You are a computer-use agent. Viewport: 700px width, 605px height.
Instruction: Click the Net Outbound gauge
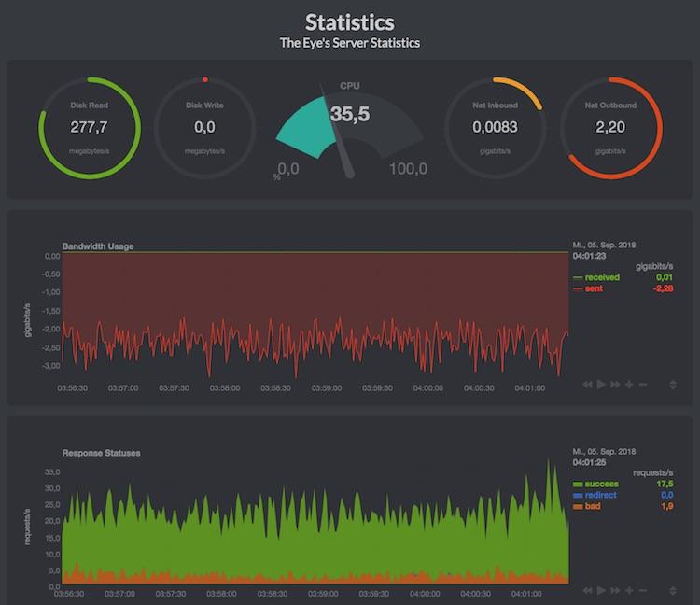pos(610,128)
